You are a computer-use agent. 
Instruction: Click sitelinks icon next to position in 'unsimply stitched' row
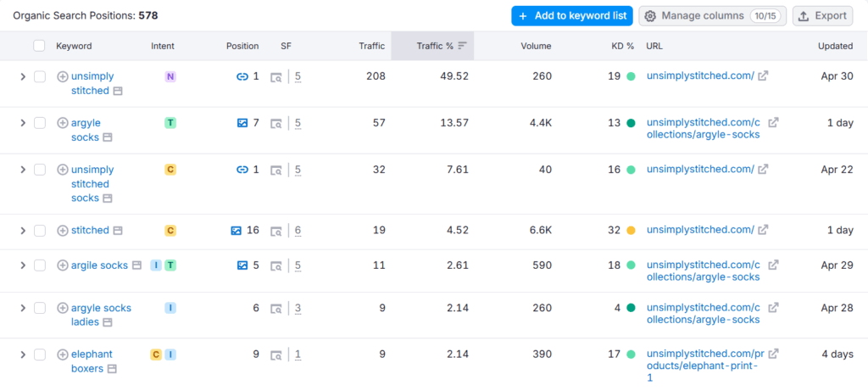pyautogui.click(x=242, y=76)
